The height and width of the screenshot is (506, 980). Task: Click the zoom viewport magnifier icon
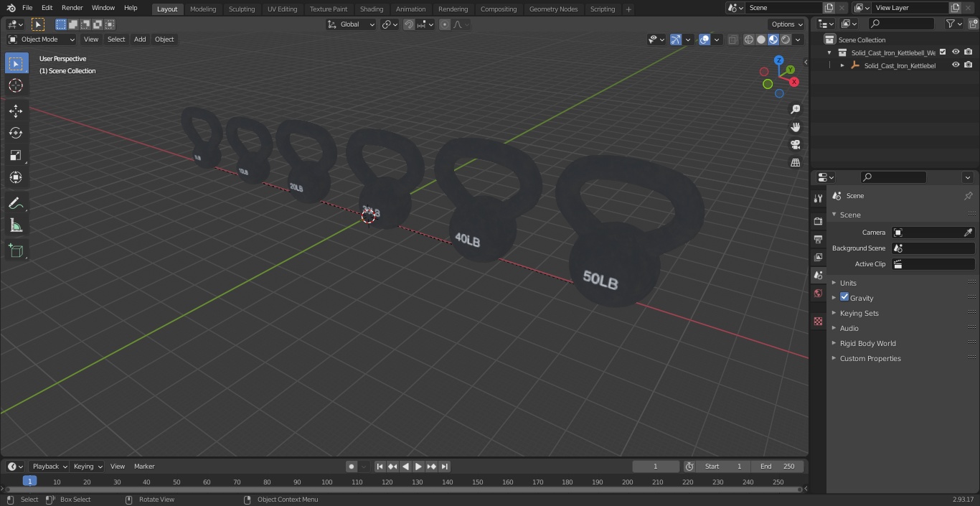coord(795,109)
